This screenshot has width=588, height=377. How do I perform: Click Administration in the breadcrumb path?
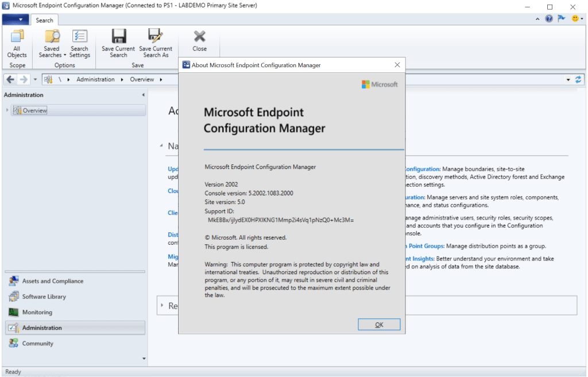[95, 79]
